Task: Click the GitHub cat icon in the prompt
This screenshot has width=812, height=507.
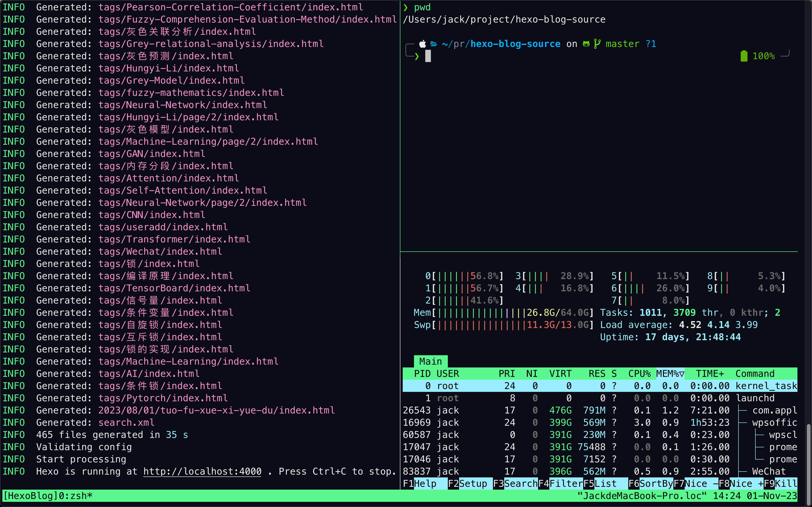Action: click(586, 44)
